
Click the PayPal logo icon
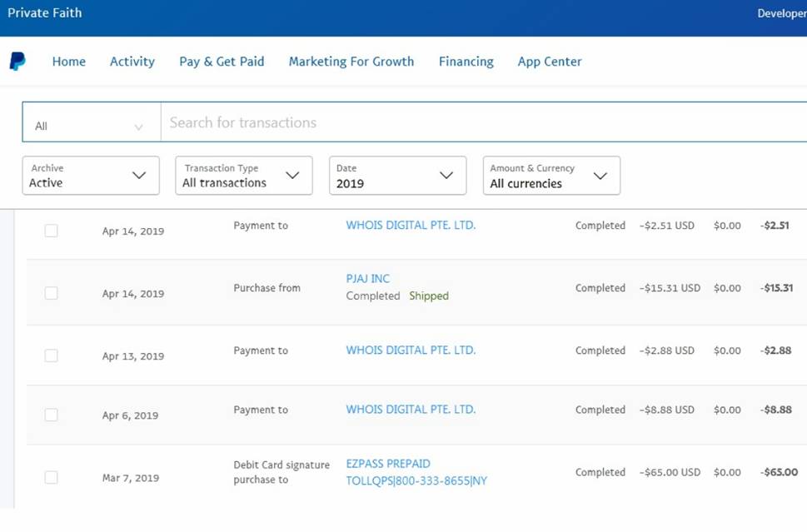pyautogui.click(x=17, y=62)
